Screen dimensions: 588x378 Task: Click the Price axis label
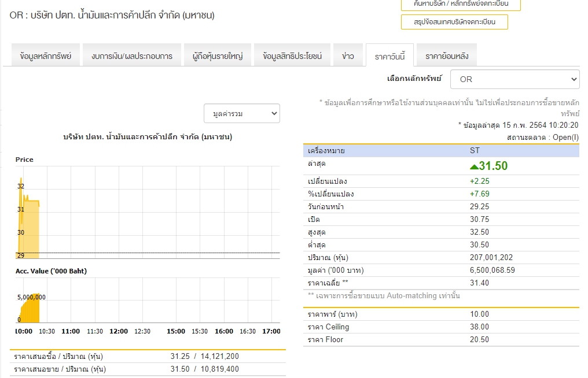pyautogui.click(x=24, y=160)
